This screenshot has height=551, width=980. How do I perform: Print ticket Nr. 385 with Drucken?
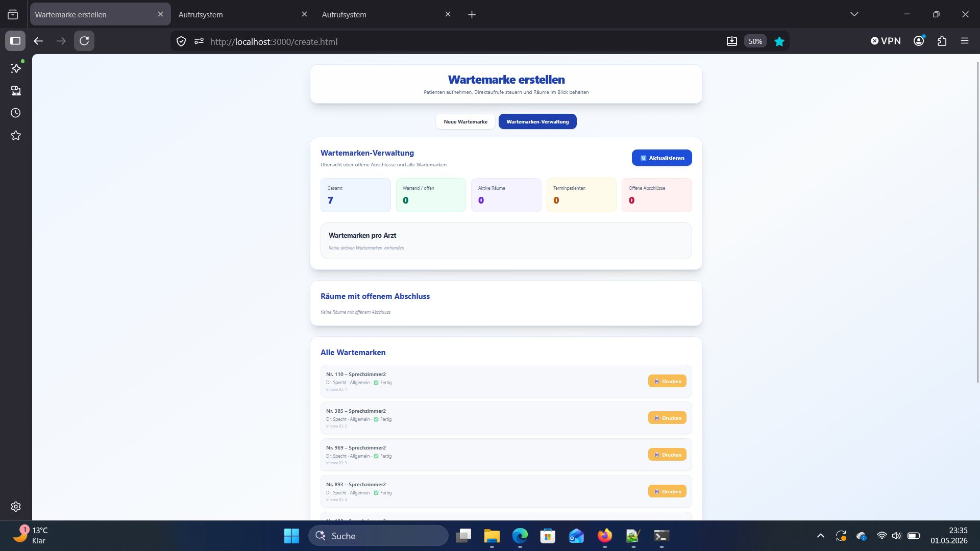tap(667, 418)
